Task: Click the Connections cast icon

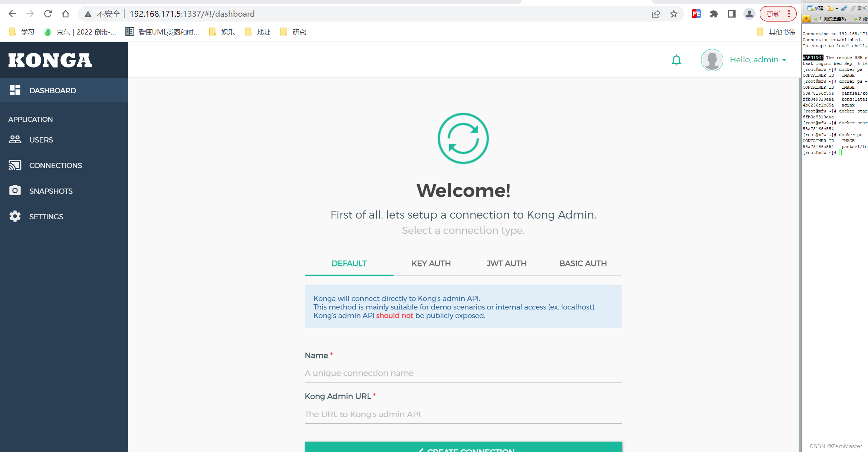Action: [x=15, y=165]
